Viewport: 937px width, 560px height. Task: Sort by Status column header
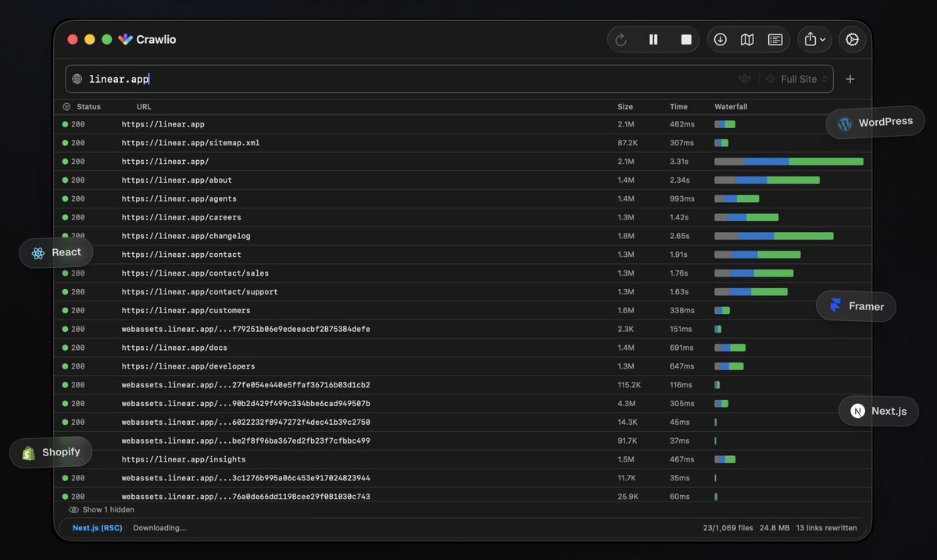click(x=88, y=107)
